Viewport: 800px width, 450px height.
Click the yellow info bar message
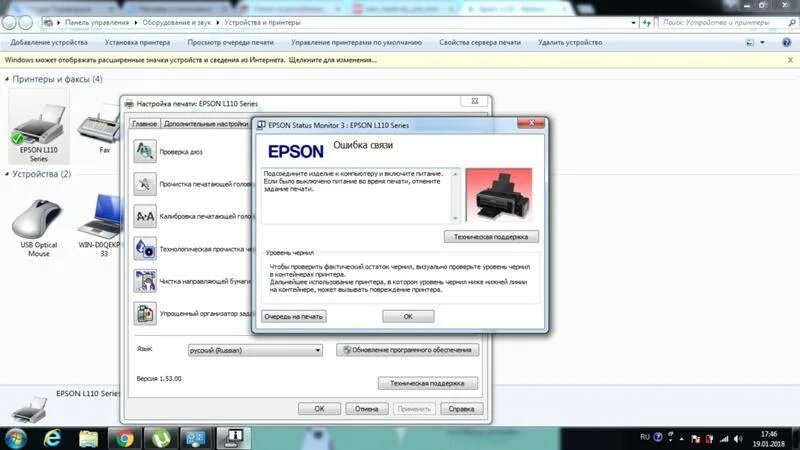click(x=191, y=60)
